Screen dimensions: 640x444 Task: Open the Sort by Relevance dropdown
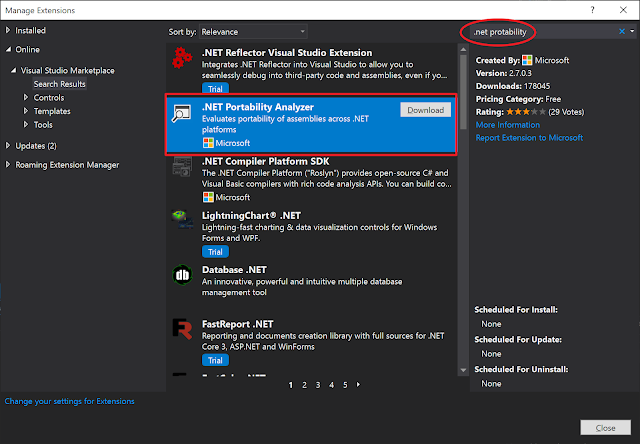(253, 32)
